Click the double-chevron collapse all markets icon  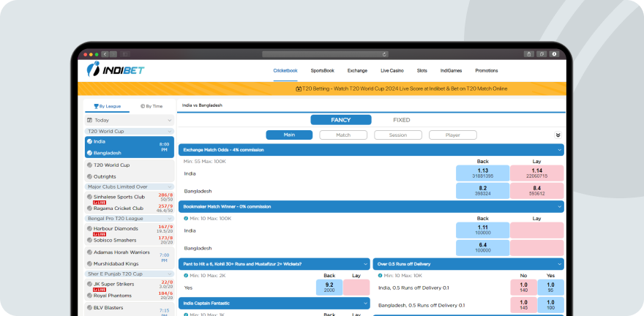558,135
